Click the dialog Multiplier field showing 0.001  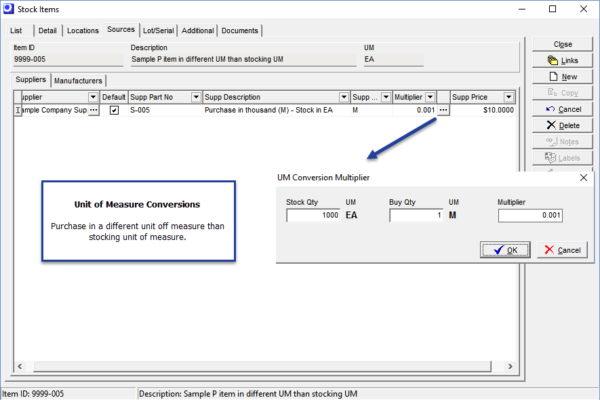(530, 215)
